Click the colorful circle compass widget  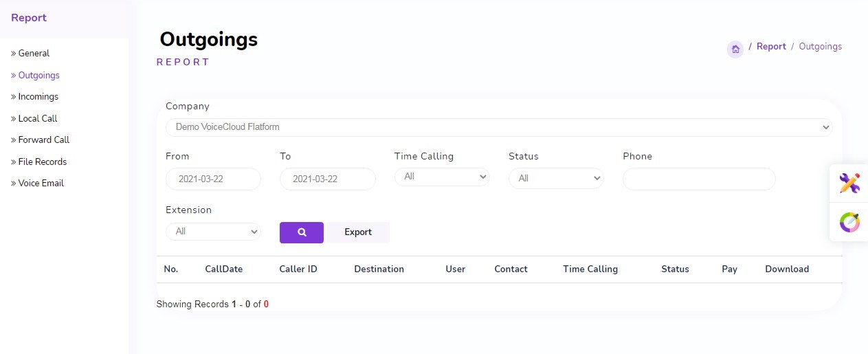849,222
